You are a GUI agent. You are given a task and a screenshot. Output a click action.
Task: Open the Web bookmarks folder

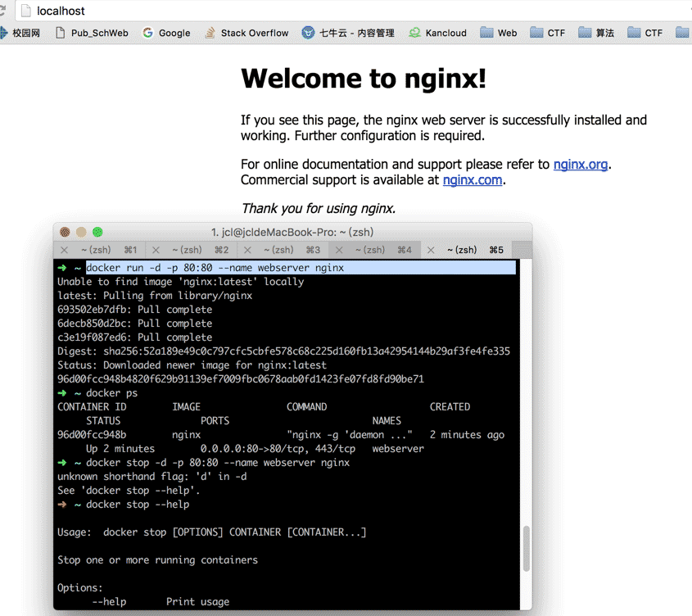click(x=498, y=33)
